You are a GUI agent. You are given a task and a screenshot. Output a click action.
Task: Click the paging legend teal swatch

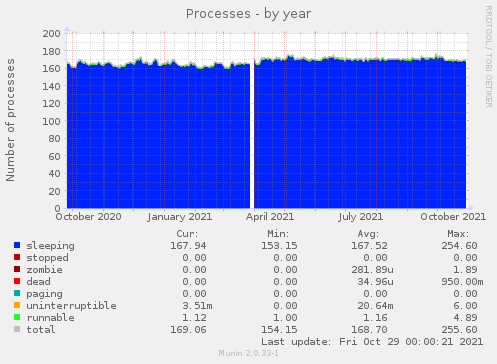coord(17,293)
